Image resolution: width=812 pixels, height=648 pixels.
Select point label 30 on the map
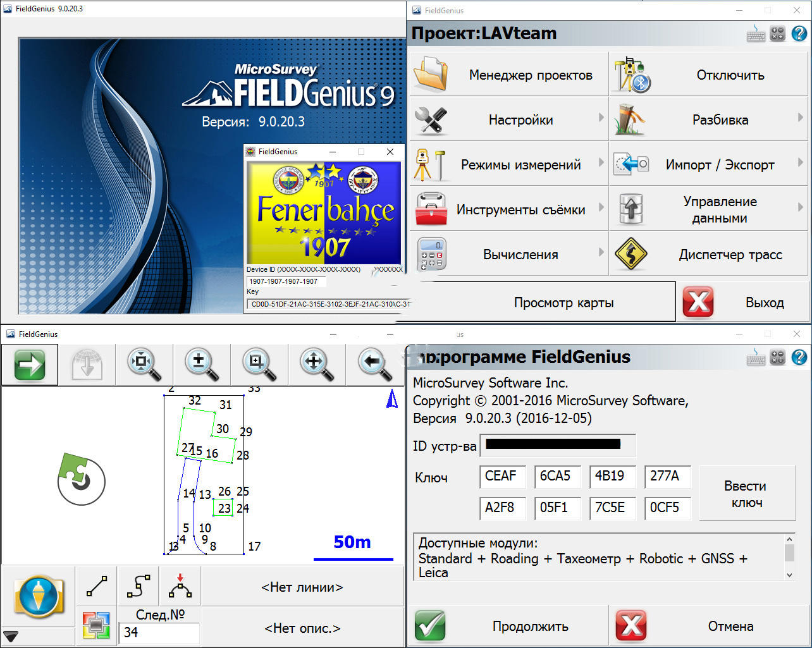[x=223, y=429]
